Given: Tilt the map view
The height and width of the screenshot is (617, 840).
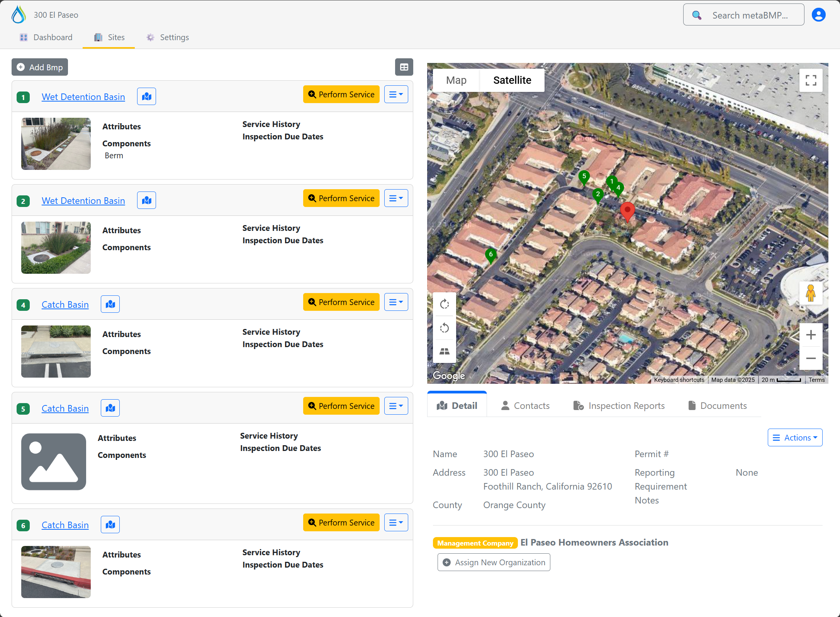Looking at the screenshot, I should (x=445, y=351).
